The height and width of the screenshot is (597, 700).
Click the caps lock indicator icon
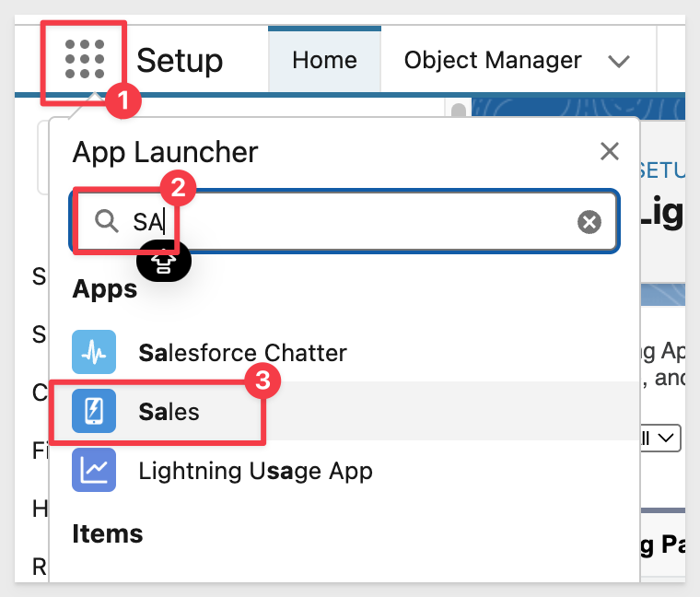coord(164,262)
